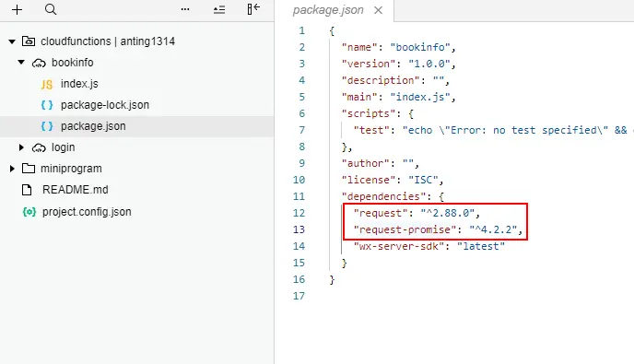The height and width of the screenshot is (364, 634).
Task: Switch to the package.json editor tab
Action: point(328,10)
